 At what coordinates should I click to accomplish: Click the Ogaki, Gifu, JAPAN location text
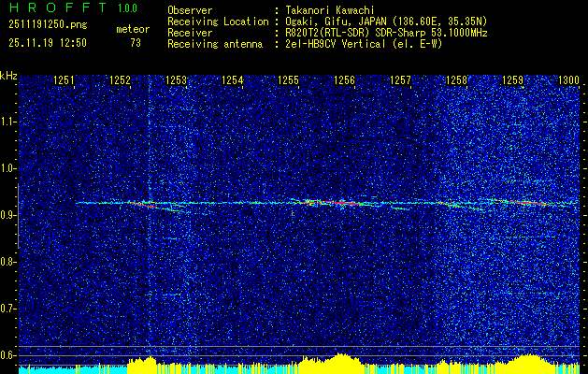386,22
